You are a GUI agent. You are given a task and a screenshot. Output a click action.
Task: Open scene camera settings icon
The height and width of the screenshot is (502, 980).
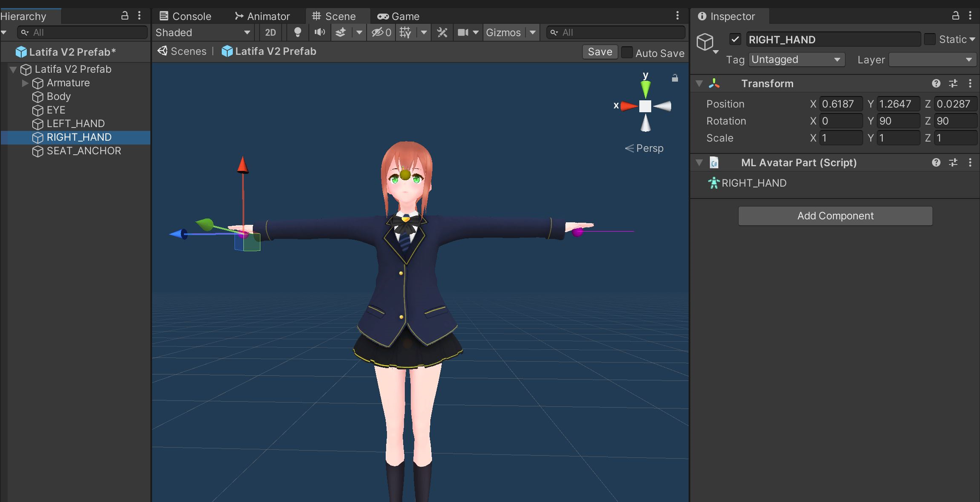463,32
